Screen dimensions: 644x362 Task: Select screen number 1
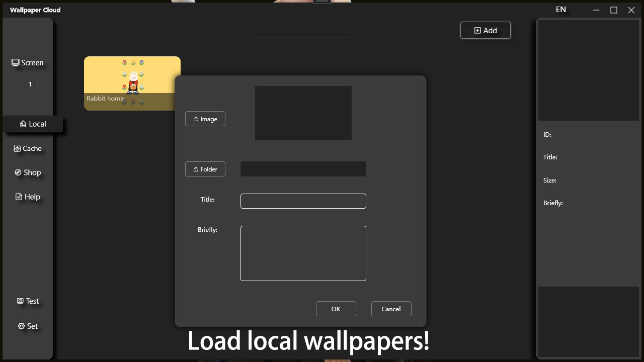click(30, 84)
